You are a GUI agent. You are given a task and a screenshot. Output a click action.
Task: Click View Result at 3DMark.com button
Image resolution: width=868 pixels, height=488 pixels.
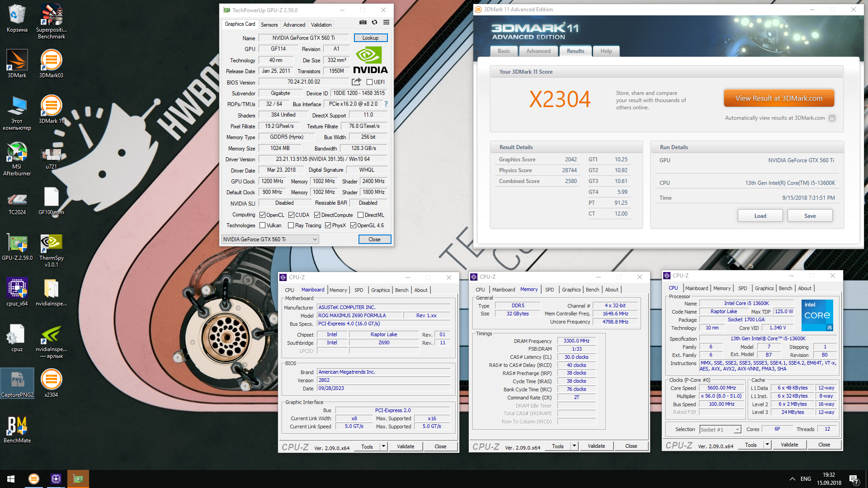778,99
